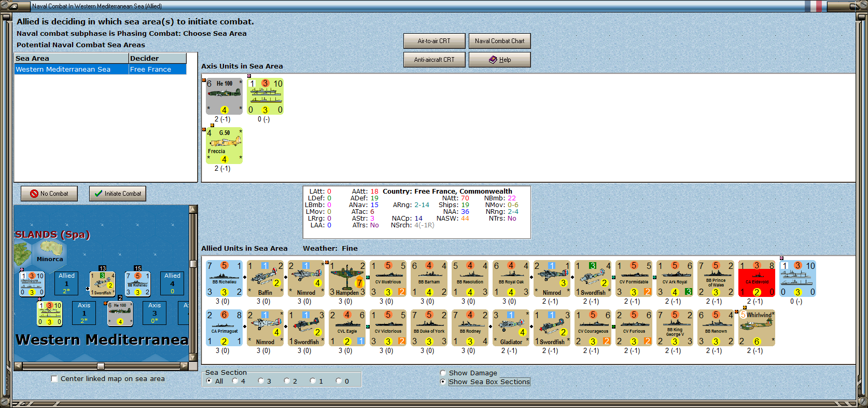The image size is (868, 408).
Task: Click the He 100 counter on the map
Action: pos(120,314)
